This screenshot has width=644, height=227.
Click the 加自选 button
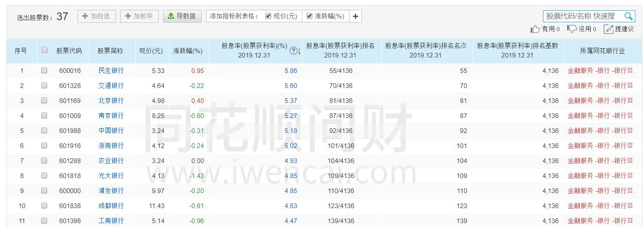click(97, 16)
